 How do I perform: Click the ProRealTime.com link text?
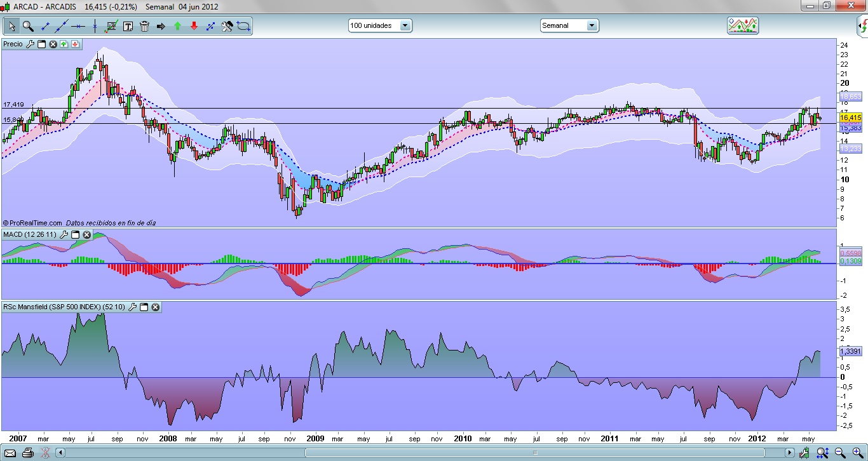[36, 223]
